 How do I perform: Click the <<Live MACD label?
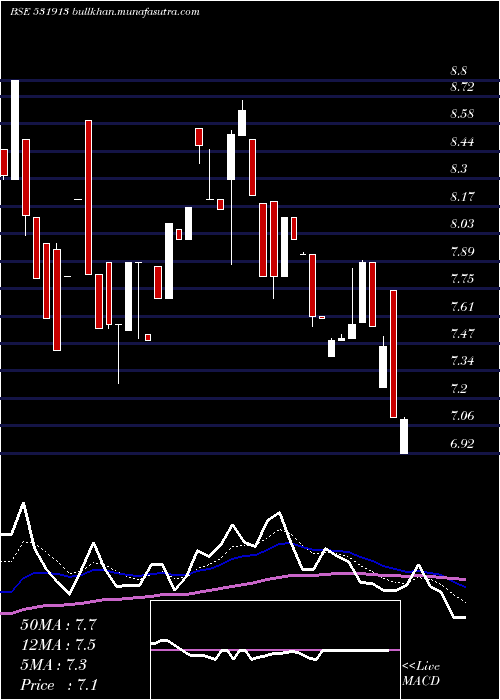[421, 674]
